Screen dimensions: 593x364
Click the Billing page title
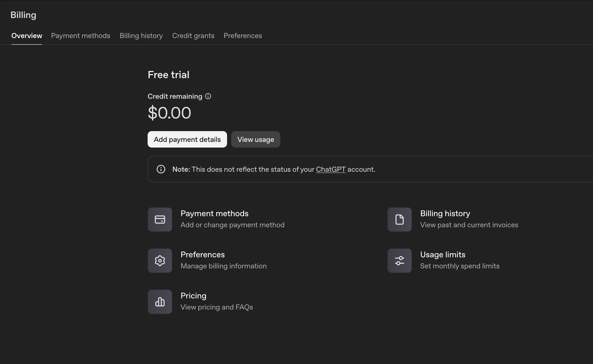tap(23, 15)
